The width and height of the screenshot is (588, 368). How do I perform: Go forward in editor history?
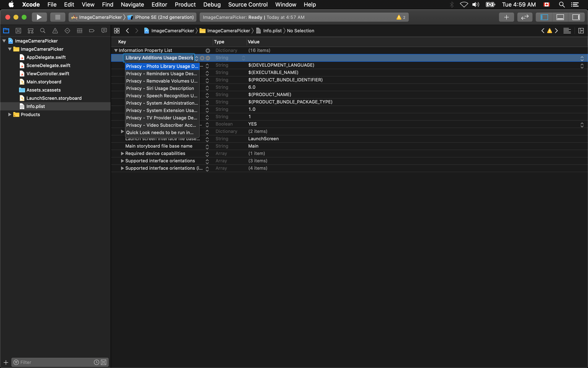click(137, 31)
